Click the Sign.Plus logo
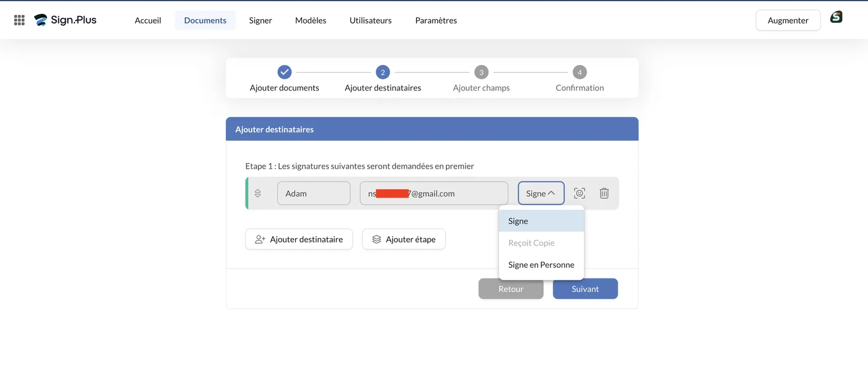 tap(65, 20)
